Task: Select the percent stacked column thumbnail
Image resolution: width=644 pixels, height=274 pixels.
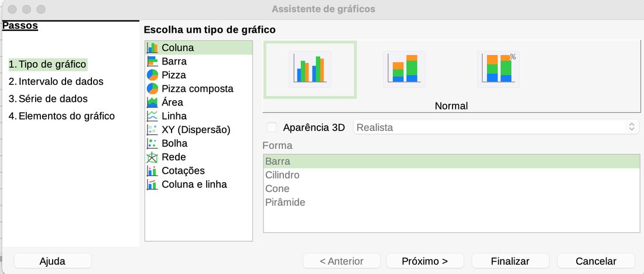Action: [498, 70]
